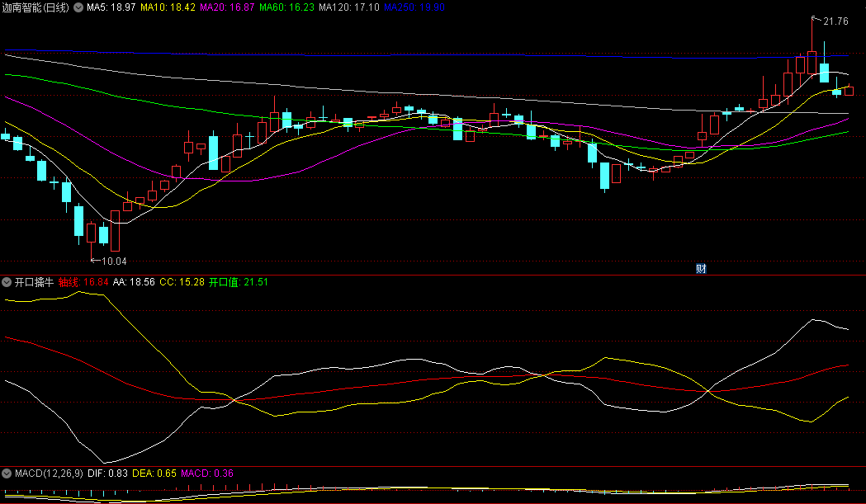866x504 pixels.
Task: Select the AA: 18.56 value
Action: pos(134,282)
